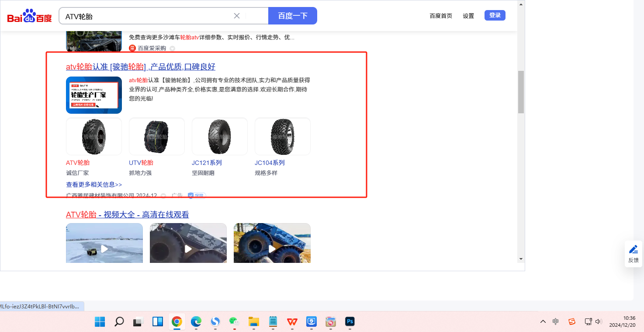644x332 pixels.
Task: Switch to Microsoft Edge in the taskbar
Action: [x=196, y=322]
